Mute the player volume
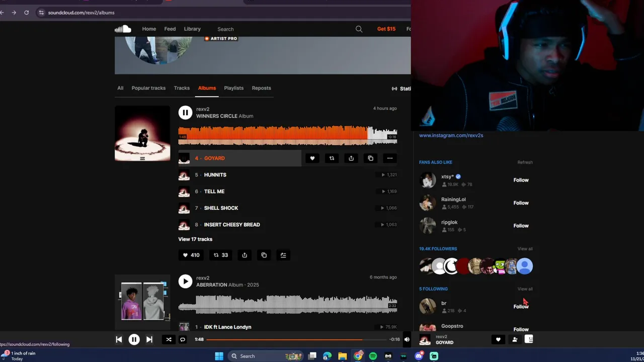 pyautogui.click(x=407, y=339)
